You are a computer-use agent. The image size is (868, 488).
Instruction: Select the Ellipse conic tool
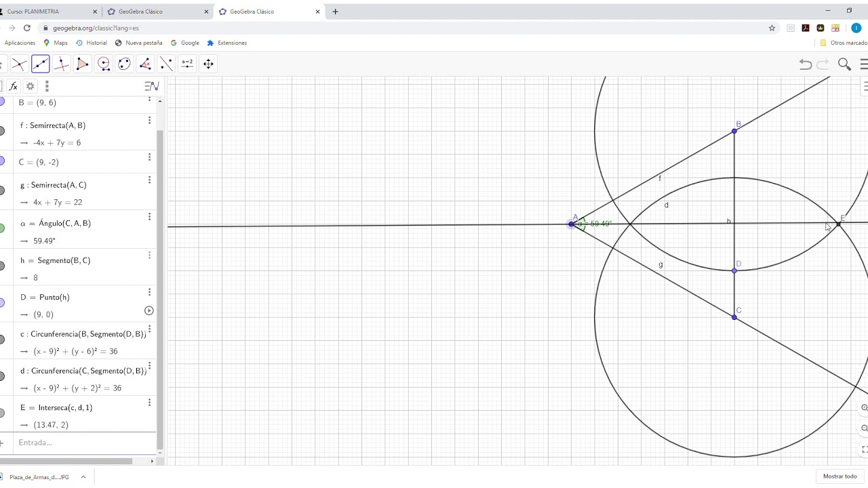124,64
